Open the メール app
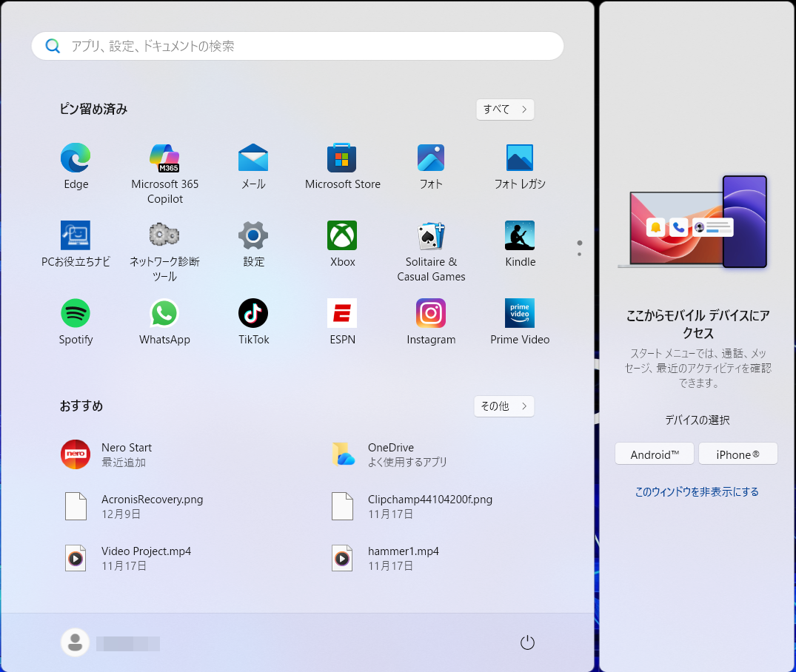Viewport: 796px width, 672px height. click(253, 167)
